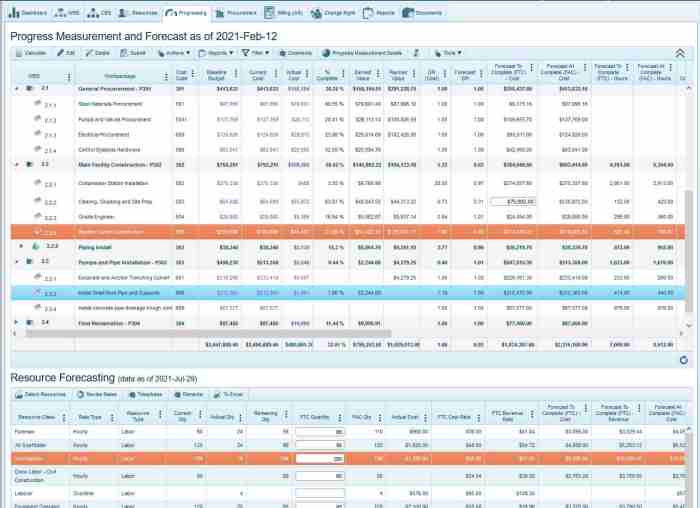Click the boxed Forecast To Complete cell of row 2.2.2

(513, 202)
